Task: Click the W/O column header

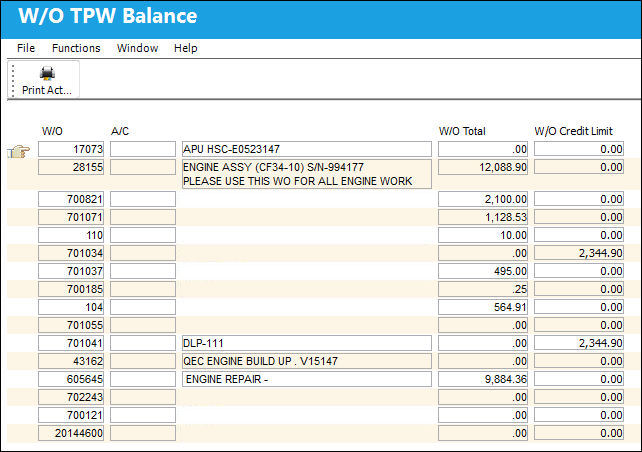Action: pos(52,131)
